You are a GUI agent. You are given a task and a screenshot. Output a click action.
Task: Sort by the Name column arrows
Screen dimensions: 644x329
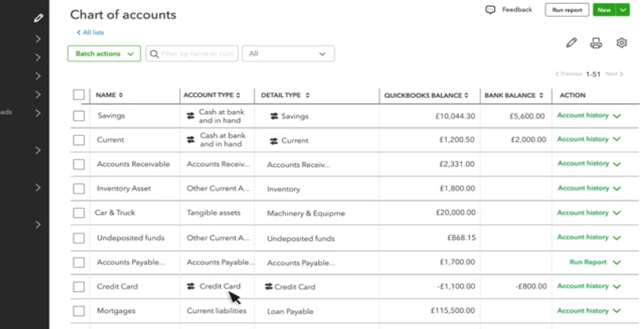pyautogui.click(x=121, y=95)
